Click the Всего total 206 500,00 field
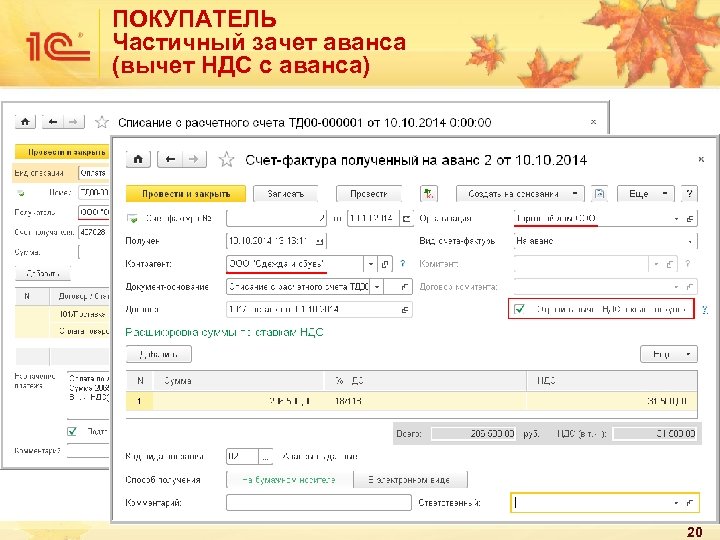Viewport: 720px width, 540px height. coord(473,433)
